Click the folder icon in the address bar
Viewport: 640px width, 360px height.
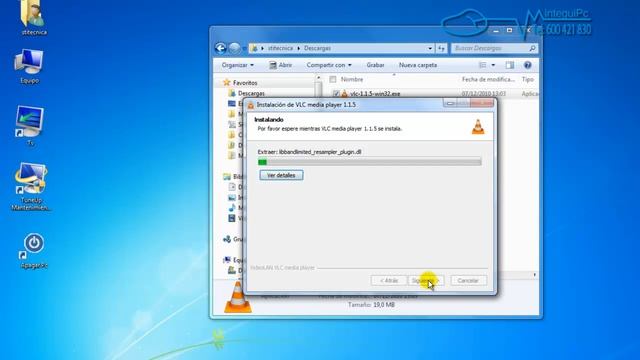tap(255, 48)
